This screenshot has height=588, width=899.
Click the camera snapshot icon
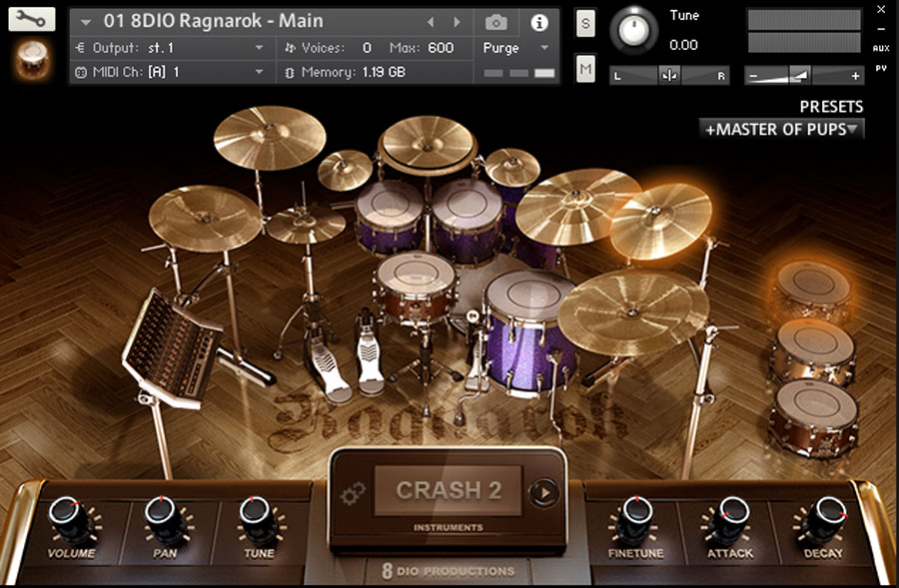[x=495, y=23]
